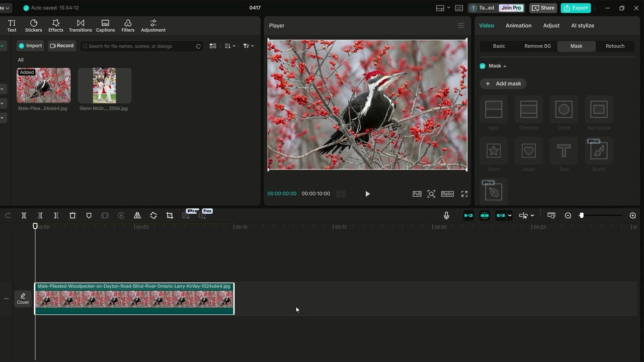
Task: Click the Import button
Action: tap(30, 46)
